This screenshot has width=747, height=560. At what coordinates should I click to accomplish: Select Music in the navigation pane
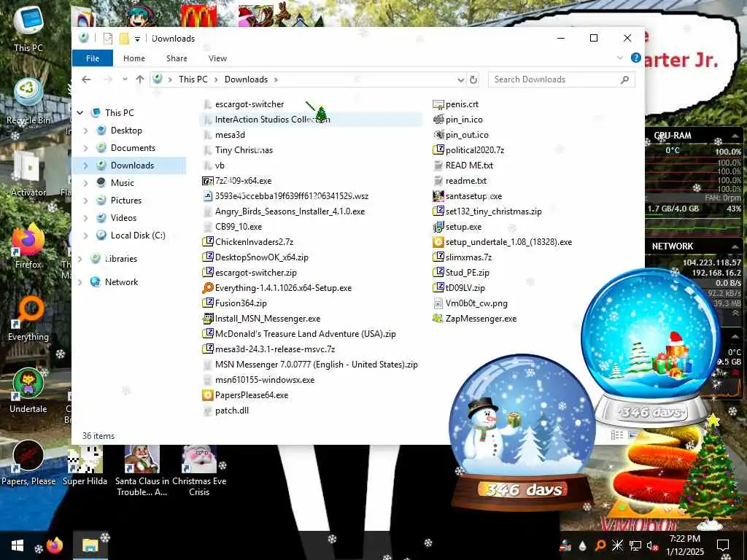point(123,183)
